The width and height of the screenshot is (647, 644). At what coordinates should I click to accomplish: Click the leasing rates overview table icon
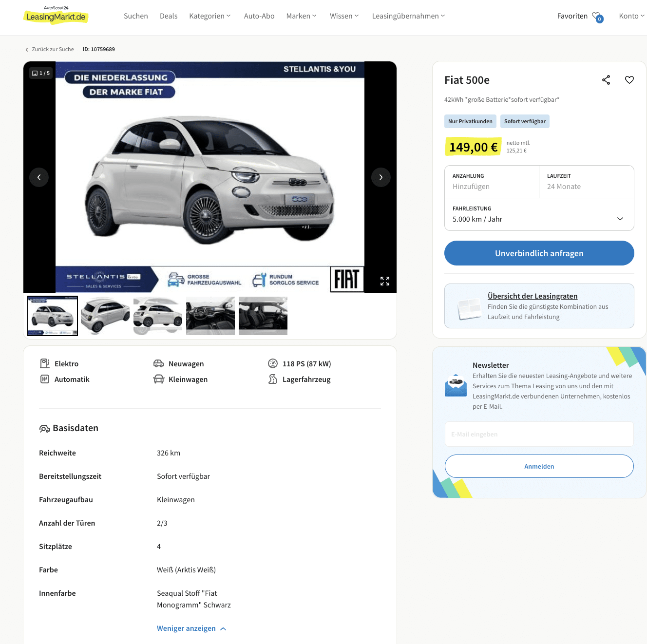469,308
